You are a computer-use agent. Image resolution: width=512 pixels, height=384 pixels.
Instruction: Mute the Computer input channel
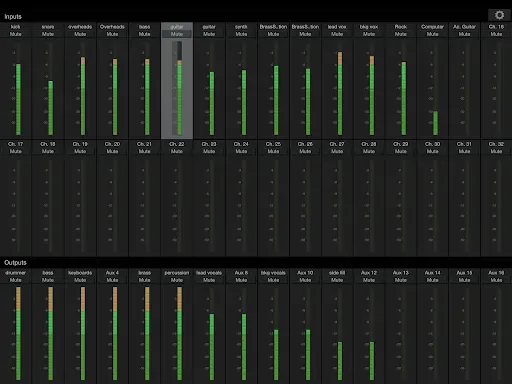pyautogui.click(x=433, y=34)
